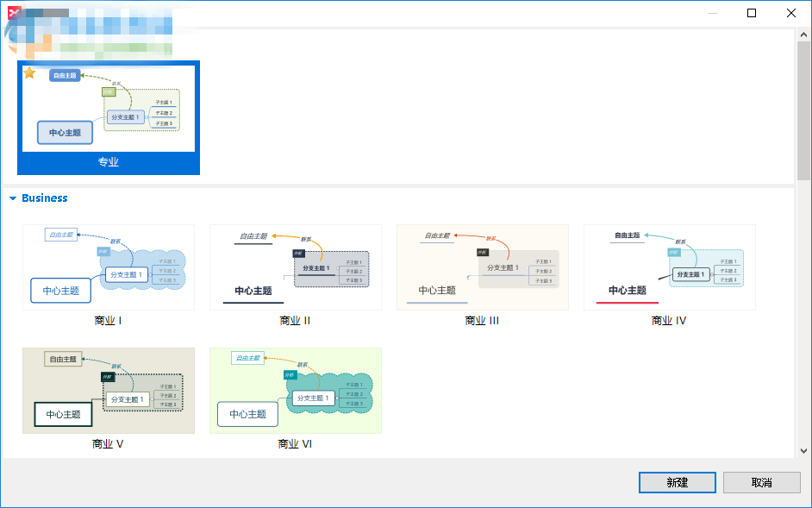The image size is (812, 508).
Task: Click the XMind logo icon in title bar
Action: [x=12, y=12]
